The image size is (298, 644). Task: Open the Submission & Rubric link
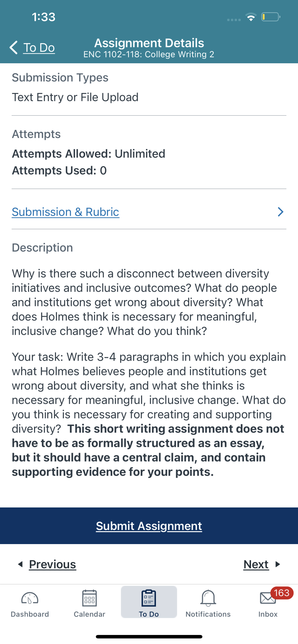click(x=65, y=212)
